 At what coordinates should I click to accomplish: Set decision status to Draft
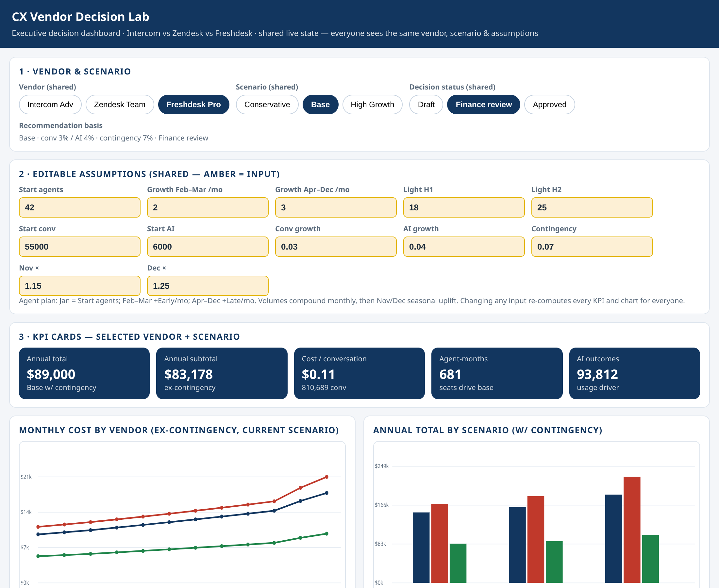(x=426, y=104)
